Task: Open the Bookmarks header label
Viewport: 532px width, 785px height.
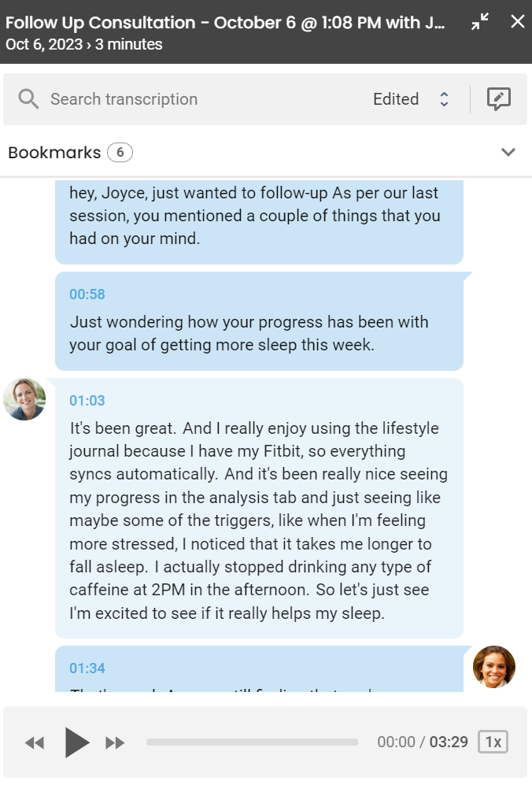Action: pos(54,152)
